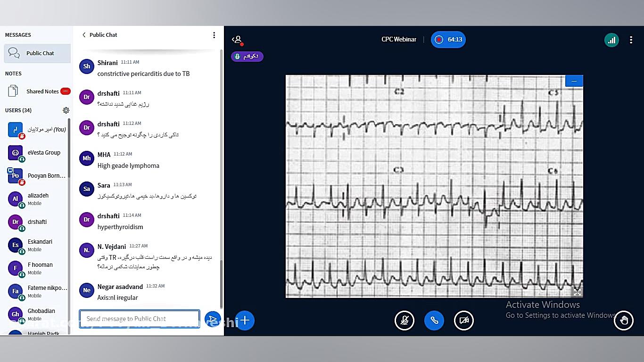Image resolution: width=644 pixels, height=362 pixels.
Task: Select eVesta Group in the users list
Action: coord(37,153)
